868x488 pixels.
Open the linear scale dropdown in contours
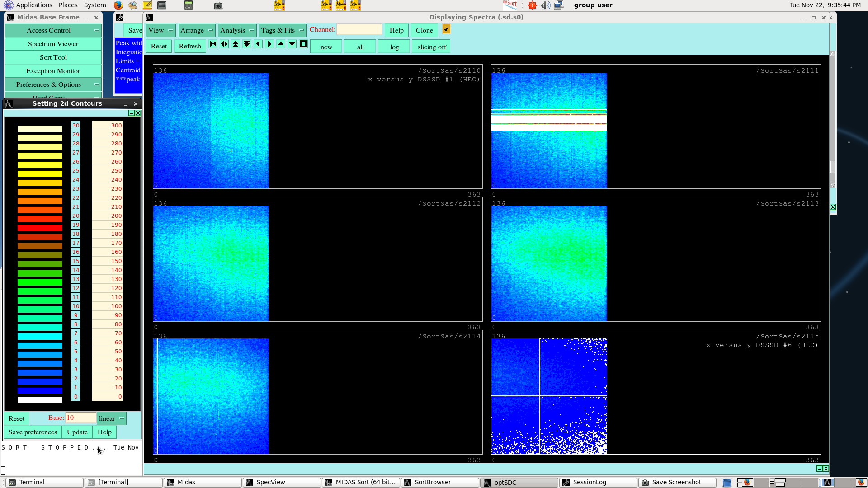[x=112, y=418]
